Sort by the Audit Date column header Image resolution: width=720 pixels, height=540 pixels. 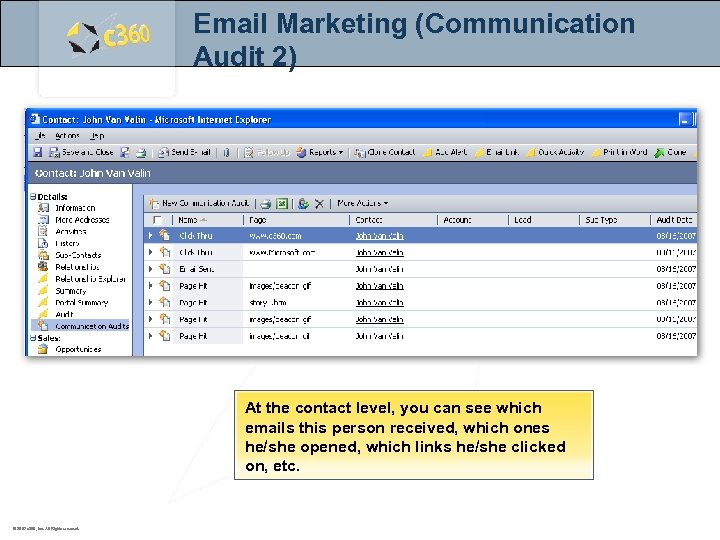coord(674,220)
